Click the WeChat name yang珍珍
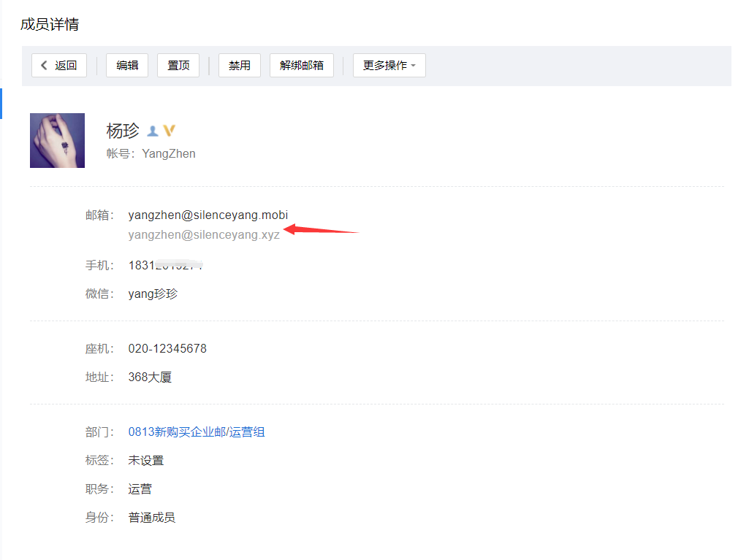 (153, 294)
